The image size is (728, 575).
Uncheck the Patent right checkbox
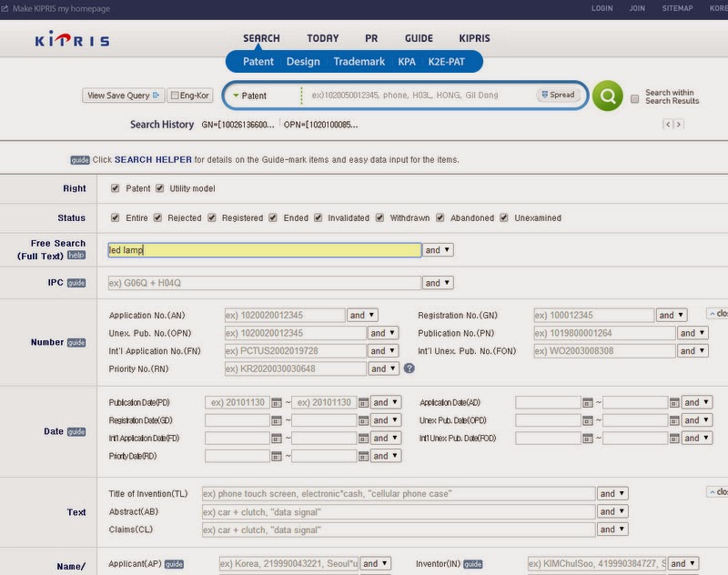tap(116, 188)
